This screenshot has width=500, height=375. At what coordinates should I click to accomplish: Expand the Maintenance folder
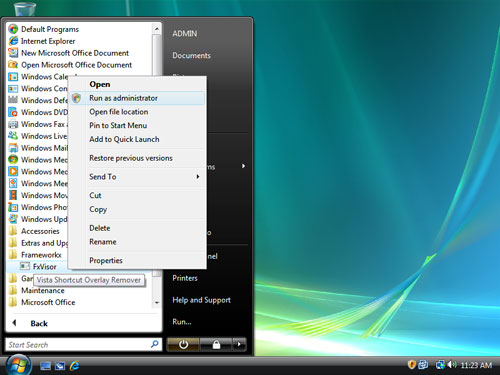pos(37,290)
